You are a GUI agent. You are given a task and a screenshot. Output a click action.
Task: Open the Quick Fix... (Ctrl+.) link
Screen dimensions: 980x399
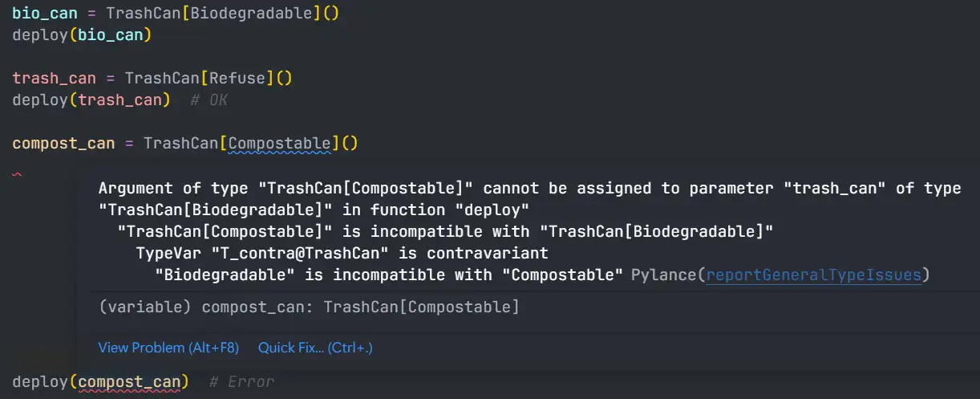pyautogui.click(x=315, y=348)
